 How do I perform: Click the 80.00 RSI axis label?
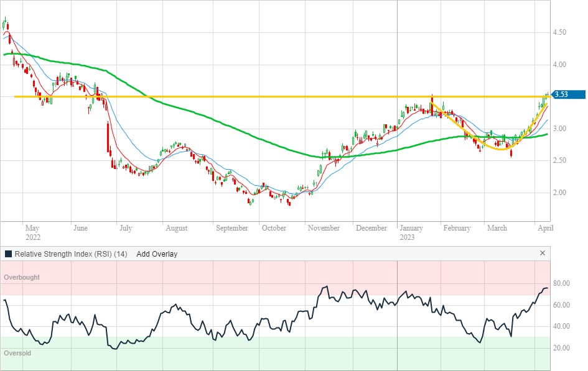coord(563,284)
